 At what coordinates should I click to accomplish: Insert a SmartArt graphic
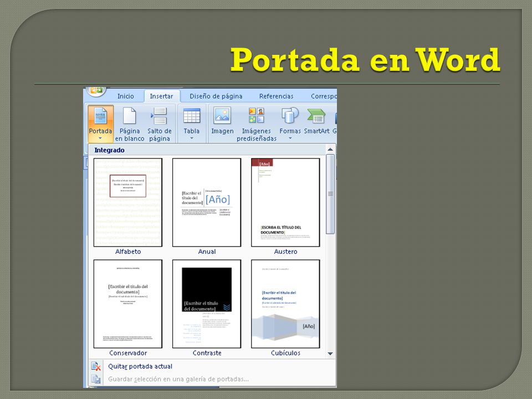[x=316, y=121]
